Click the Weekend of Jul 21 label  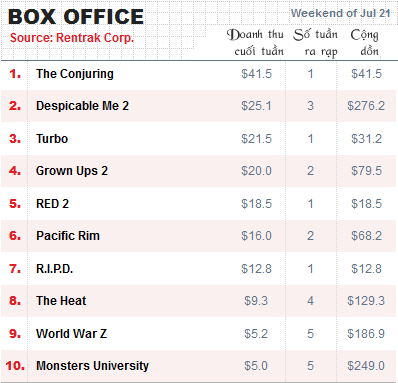coord(340,13)
